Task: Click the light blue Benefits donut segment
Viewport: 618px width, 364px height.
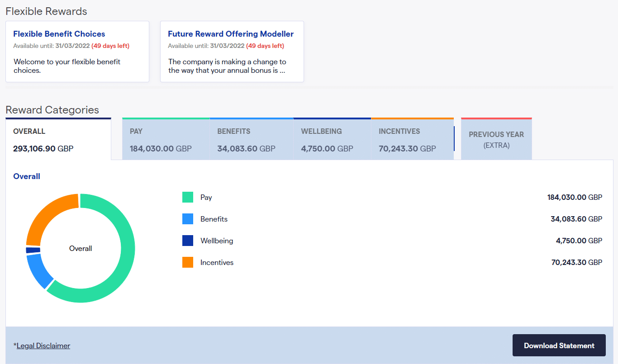Action: (38, 271)
